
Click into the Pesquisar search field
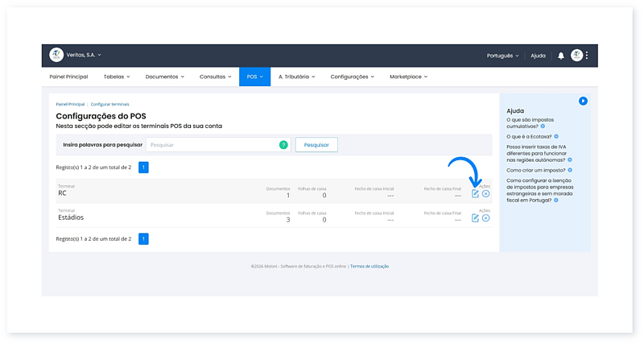(x=213, y=145)
